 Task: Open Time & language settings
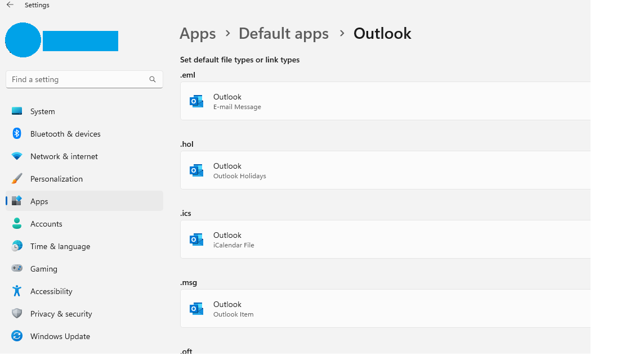[60, 246]
